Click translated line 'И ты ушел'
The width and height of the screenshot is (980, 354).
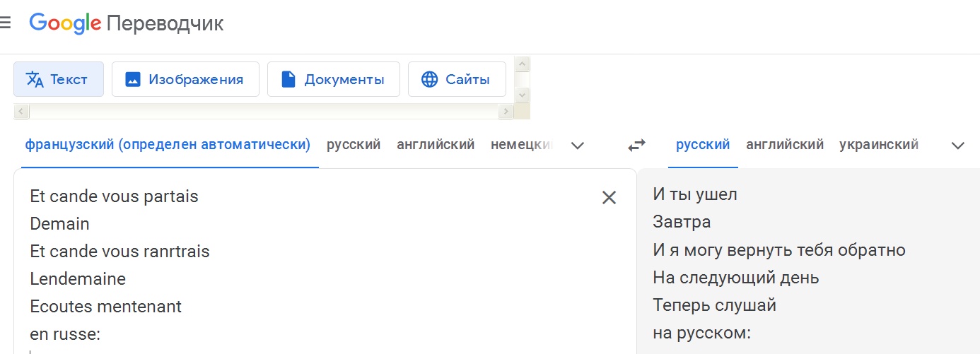coord(695,194)
